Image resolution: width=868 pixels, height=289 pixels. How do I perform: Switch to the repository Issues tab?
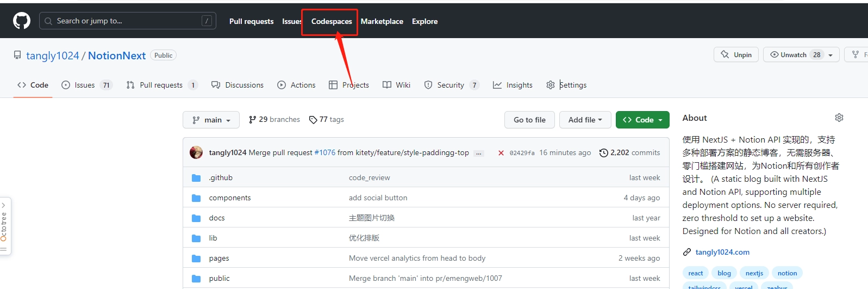pyautogui.click(x=87, y=85)
